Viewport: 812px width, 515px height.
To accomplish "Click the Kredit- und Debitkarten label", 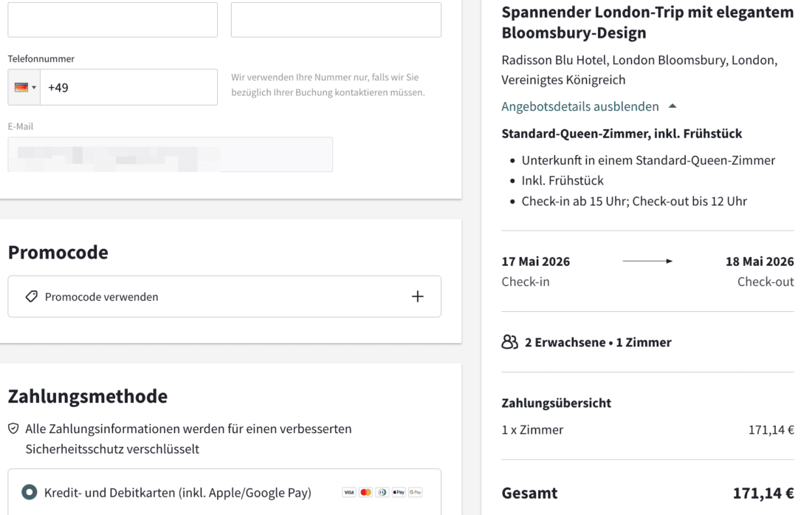I will 178,492.
